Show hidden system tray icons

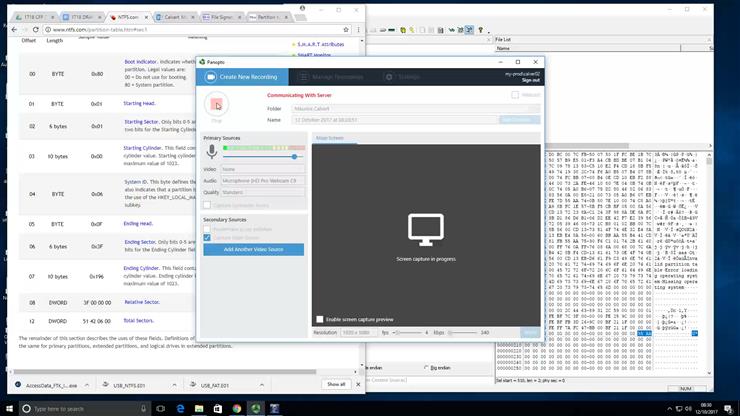coord(669,408)
